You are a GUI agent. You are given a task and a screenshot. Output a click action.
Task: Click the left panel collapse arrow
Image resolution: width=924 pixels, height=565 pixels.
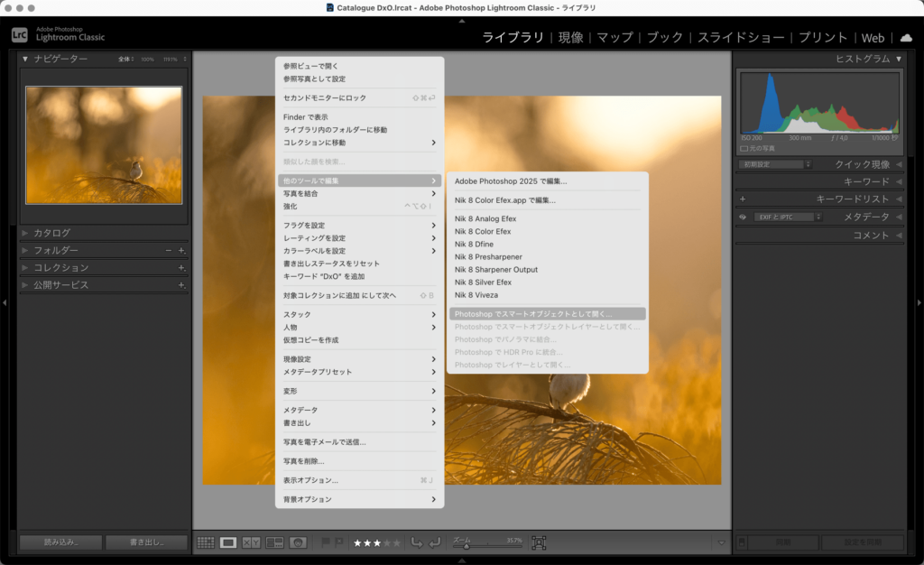5,303
